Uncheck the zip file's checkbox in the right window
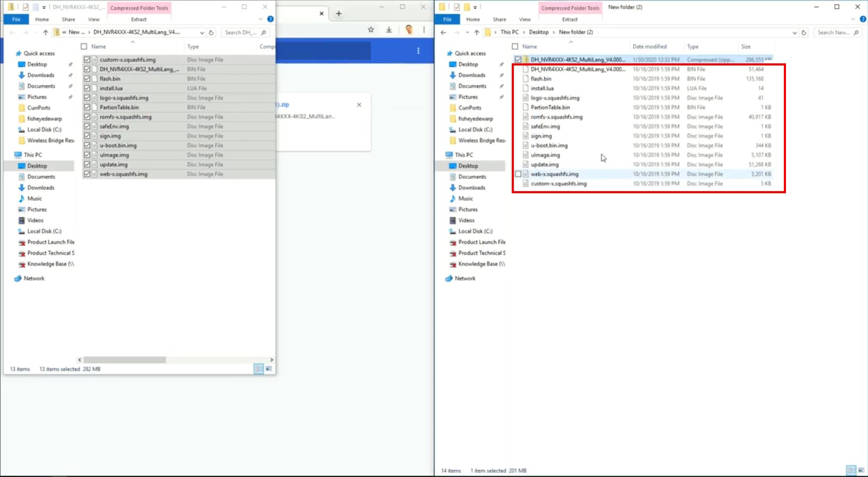This screenshot has width=868, height=477. (x=518, y=60)
